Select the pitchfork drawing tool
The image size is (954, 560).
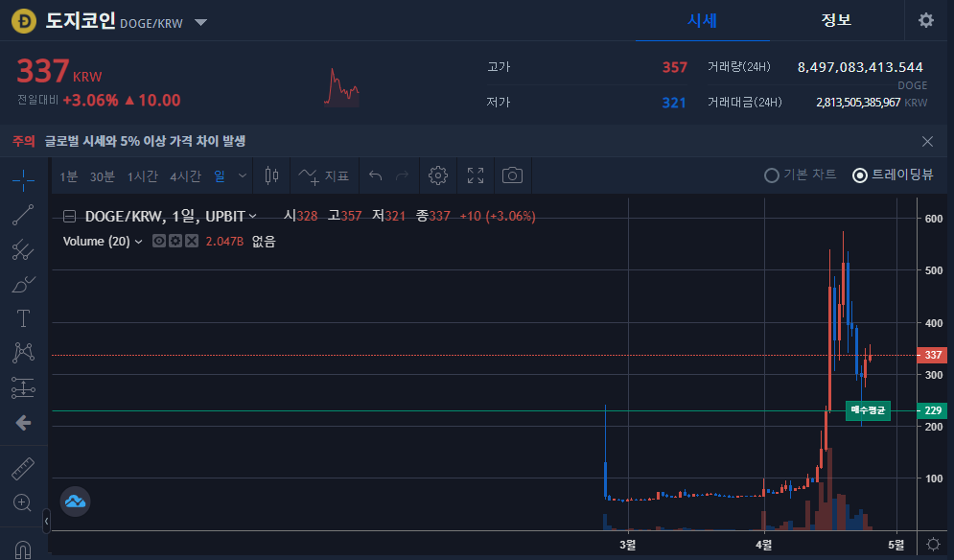coord(23,249)
